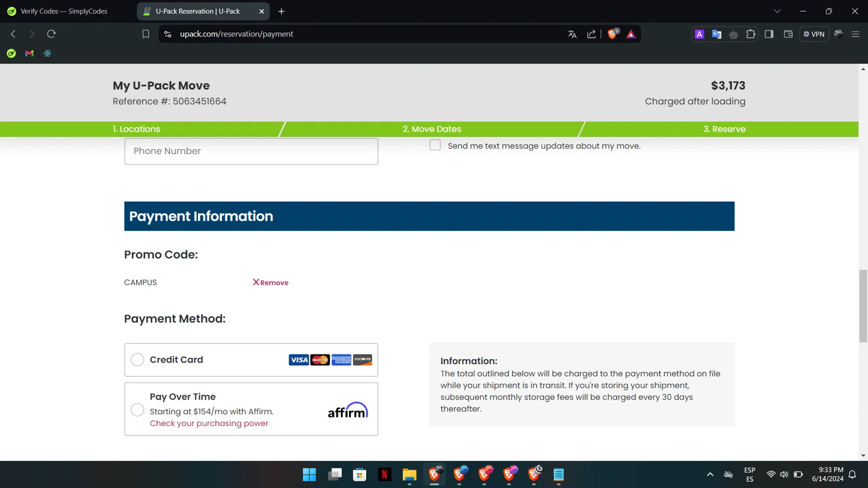This screenshot has height=488, width=868.
Task: Open the volume control icon
Action: (x=784, y=475)
